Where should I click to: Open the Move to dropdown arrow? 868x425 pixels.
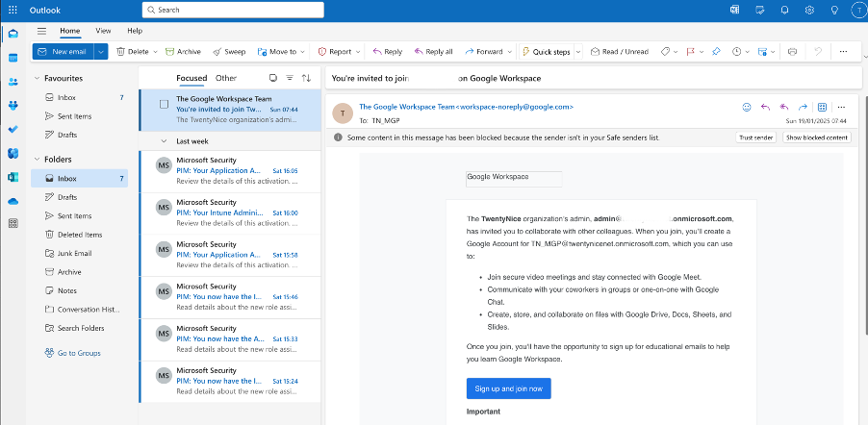(x=303, y=52)
